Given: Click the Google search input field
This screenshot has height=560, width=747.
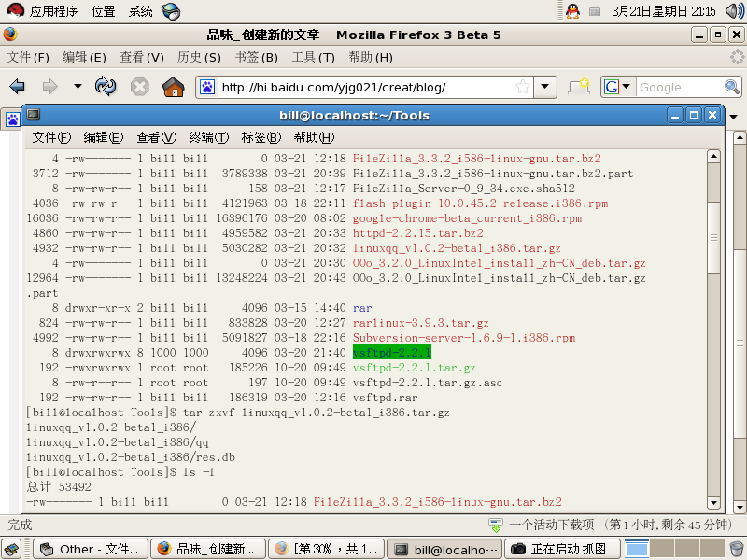Looking at the screenshot, I should tap(680, 87).
